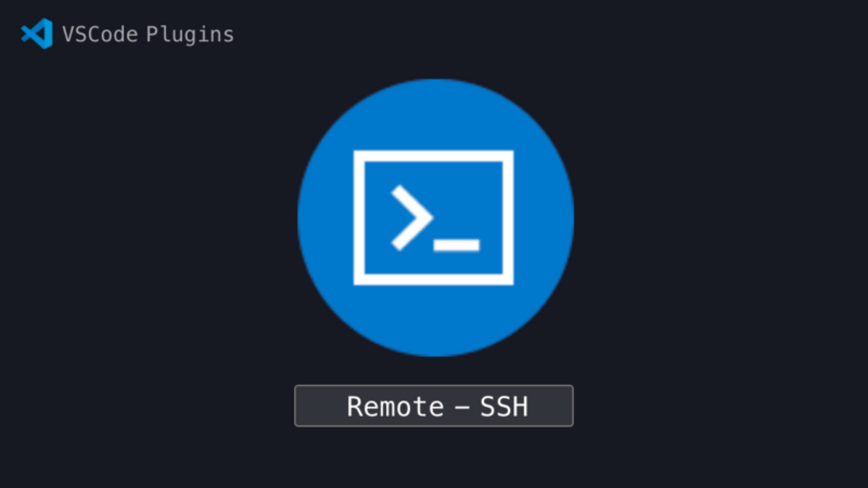Viewport: 868px width, 488px height.
Task: Click blue circle area left of terminal frame
Action: coord(325,218)
